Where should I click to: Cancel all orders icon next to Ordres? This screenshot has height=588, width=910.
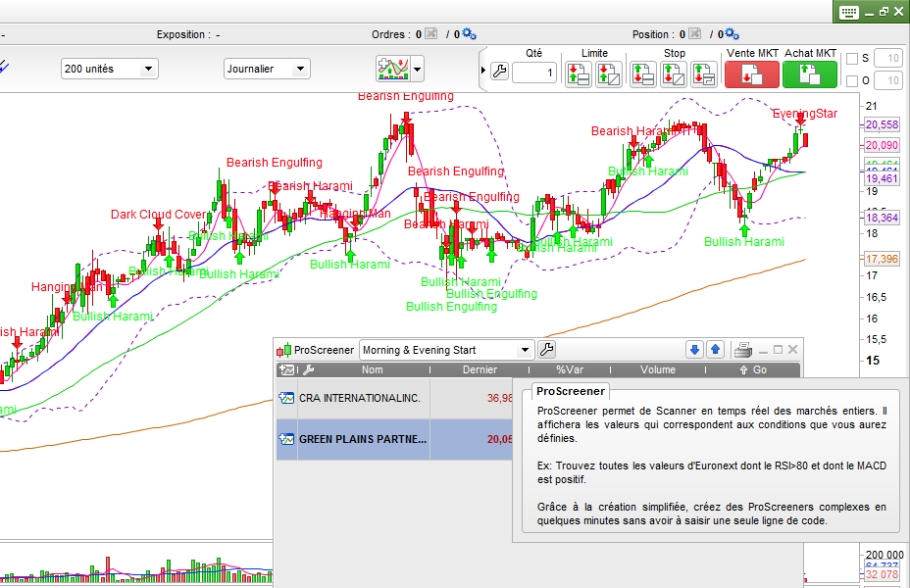coord(430,34)
